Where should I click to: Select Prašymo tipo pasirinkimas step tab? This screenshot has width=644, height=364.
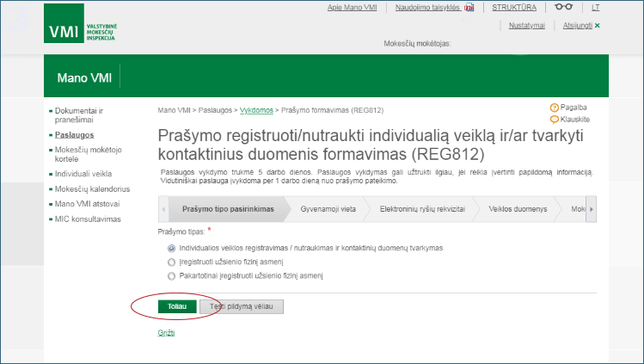click(228, 209)
